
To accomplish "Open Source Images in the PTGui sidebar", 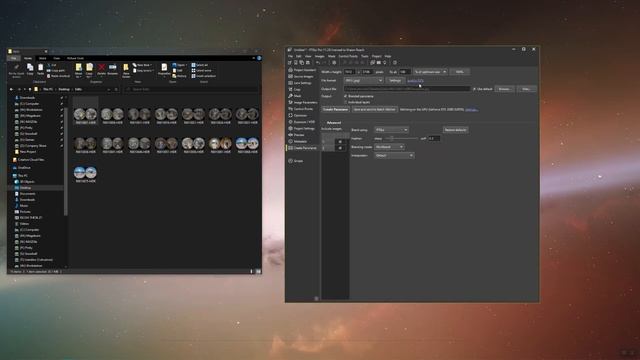I will [x=301, y=76].
